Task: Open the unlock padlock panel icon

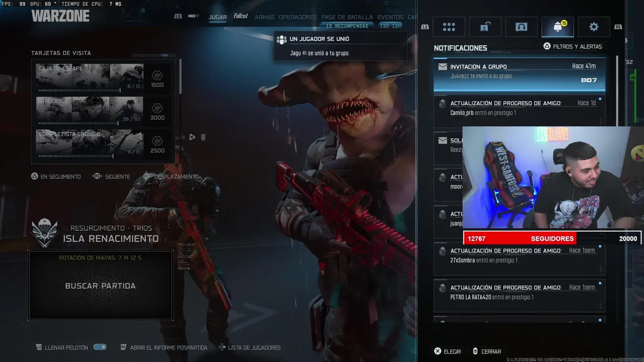Action: 485,27
